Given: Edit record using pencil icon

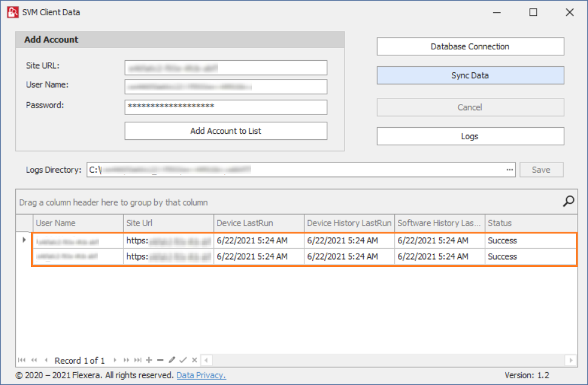Looking at the screenshot, I should 172,361.
